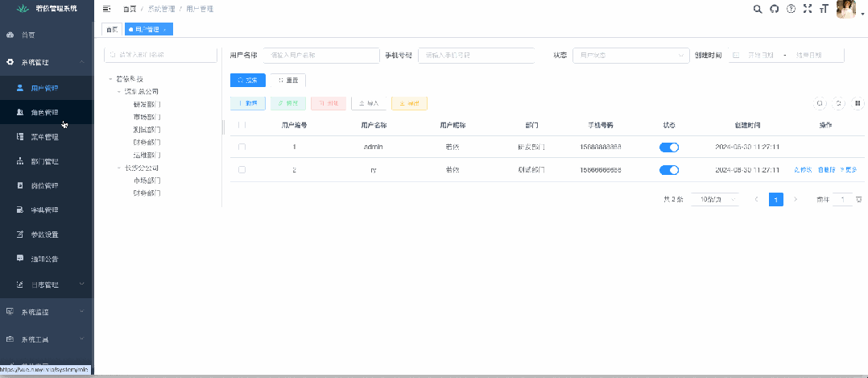The height and width of the screenshot is (378, 868).
Task: Open 角色管理 in the sidebar menu
Action: pyautogui.click(x=45, y=113)
